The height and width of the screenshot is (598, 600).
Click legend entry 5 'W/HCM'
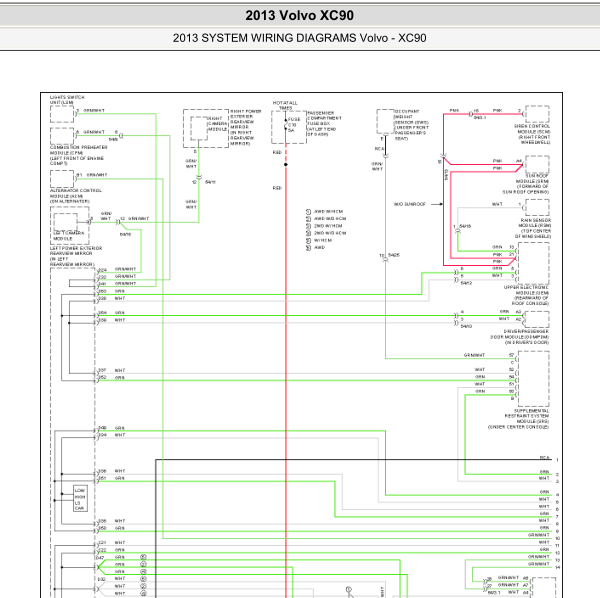click(319, 240)
